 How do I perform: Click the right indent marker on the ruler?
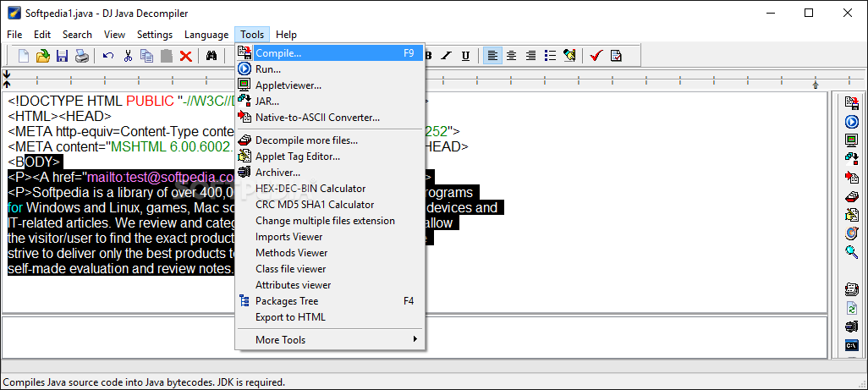pyautogui.click(x=816, y=85)
